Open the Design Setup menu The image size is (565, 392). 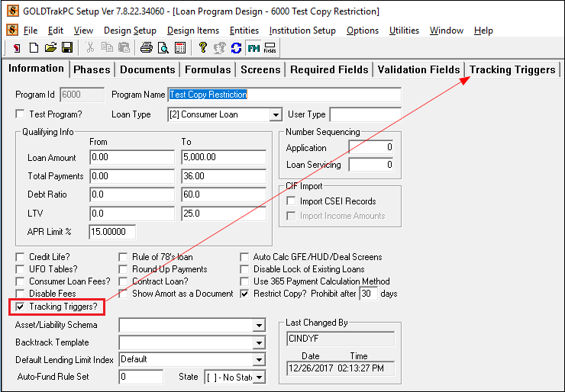click(x=130, y=31)
